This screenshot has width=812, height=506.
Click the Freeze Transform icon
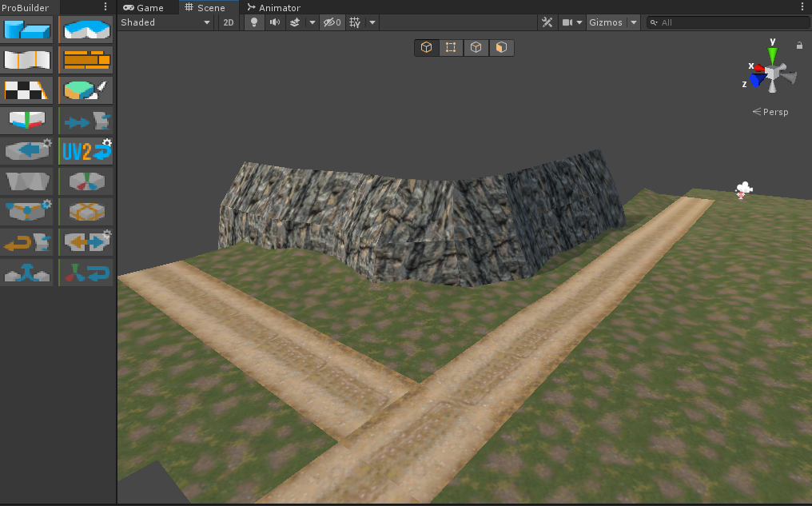pos(86,273)
